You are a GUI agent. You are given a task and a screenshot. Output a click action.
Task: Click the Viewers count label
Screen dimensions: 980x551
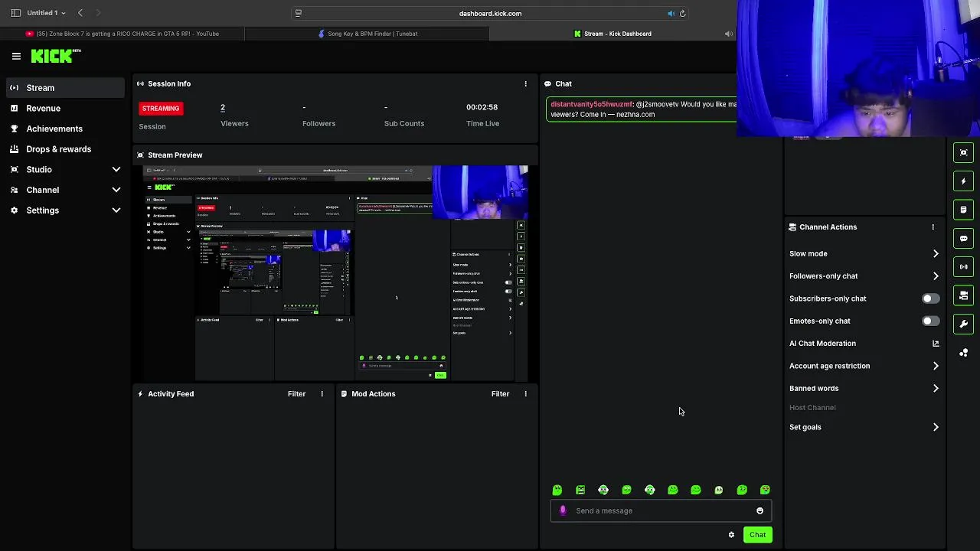point(234,124)
